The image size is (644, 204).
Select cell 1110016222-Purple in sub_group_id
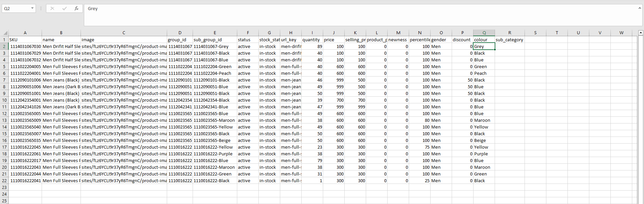pos(215,154)
